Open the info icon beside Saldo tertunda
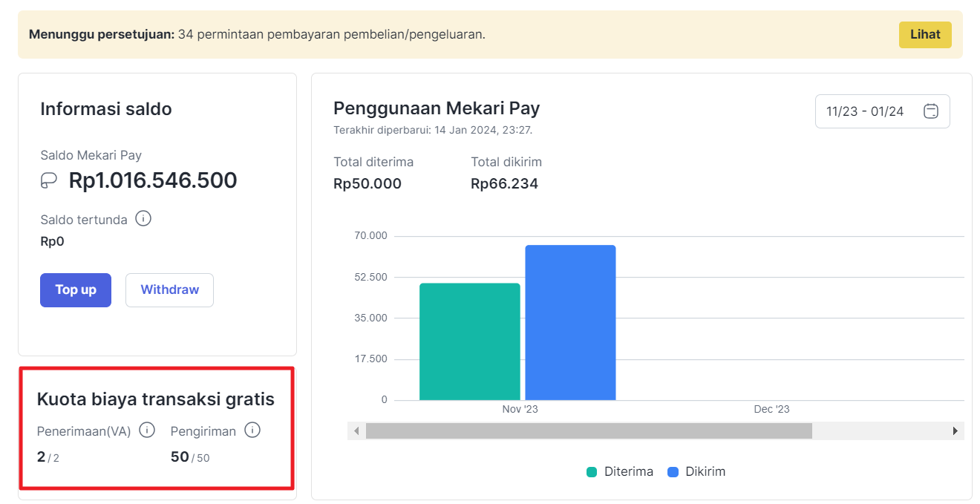Viewport: 980px width, 504px height. pos(143,219)
